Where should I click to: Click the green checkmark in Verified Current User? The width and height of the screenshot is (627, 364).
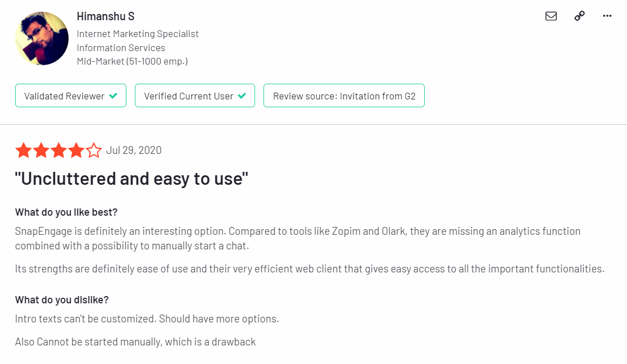point(242,95)
